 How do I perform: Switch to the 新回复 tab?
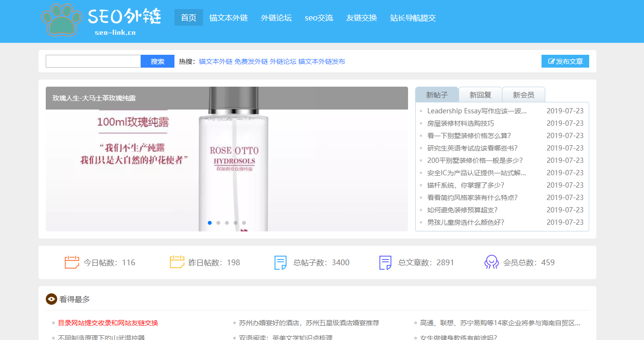pos(480,95)
